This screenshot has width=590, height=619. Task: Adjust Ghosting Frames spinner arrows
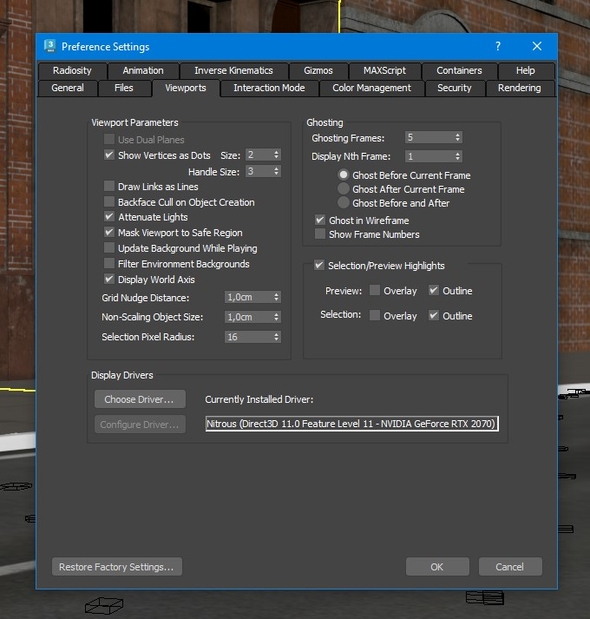click(x=457, y=137)
